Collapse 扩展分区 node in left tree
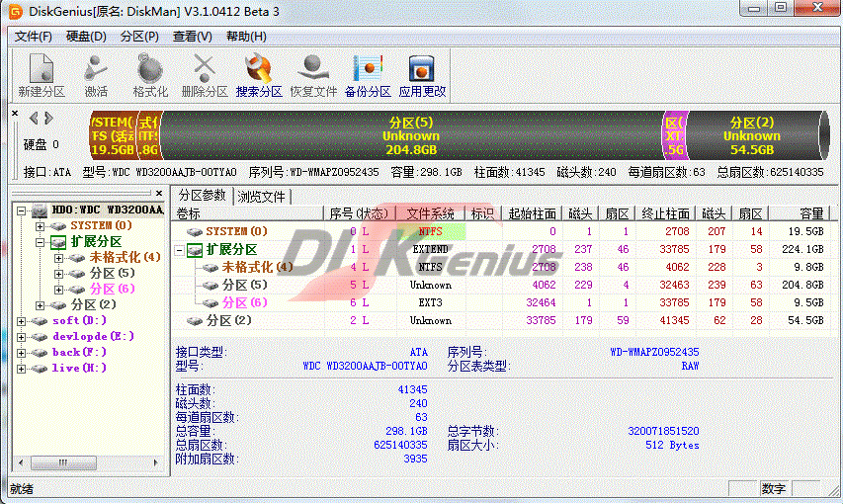Viewport: 843px width, 504px height. point(40,242)
